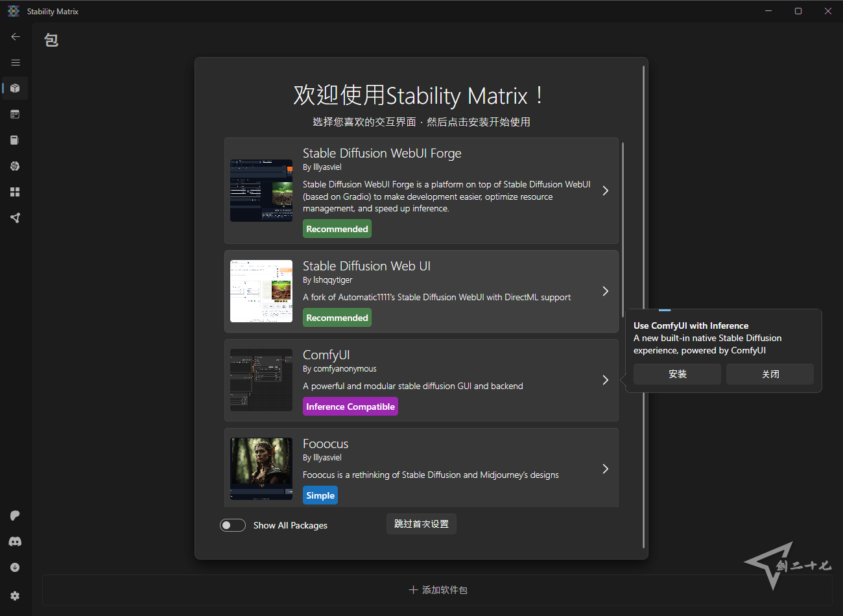Click the back arrow in the sidebar
This screenshot has width=843, height=616.
(16, 37)
